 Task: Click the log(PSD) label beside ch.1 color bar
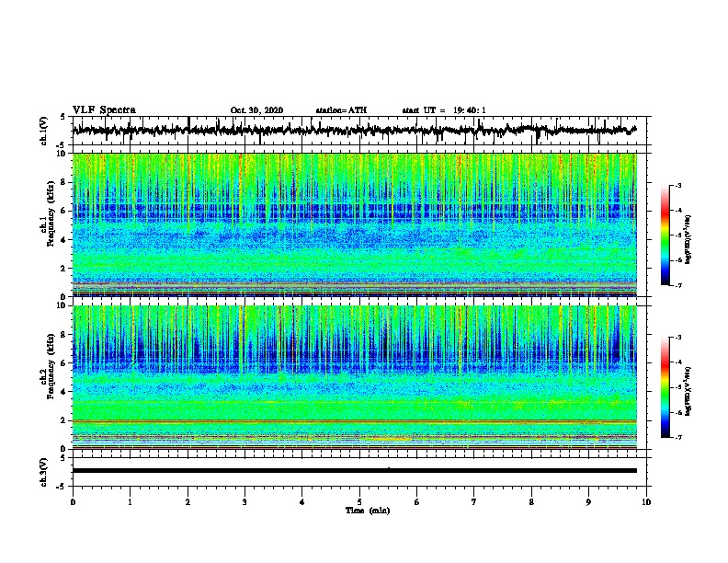click(x=688, y=240)
